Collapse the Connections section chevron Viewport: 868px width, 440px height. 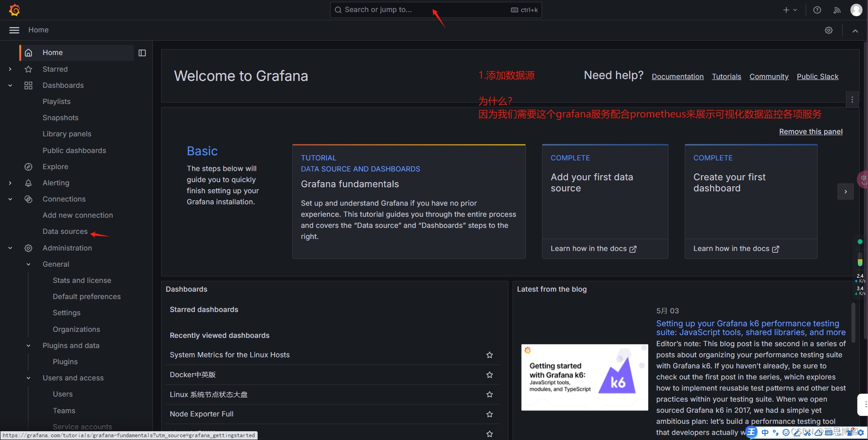coord(10,199)
